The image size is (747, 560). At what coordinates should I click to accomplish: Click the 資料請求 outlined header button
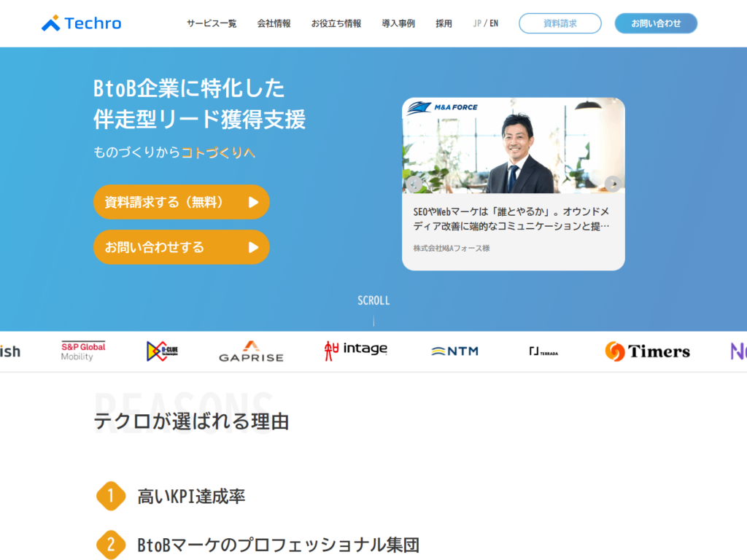tap(560, 23)
